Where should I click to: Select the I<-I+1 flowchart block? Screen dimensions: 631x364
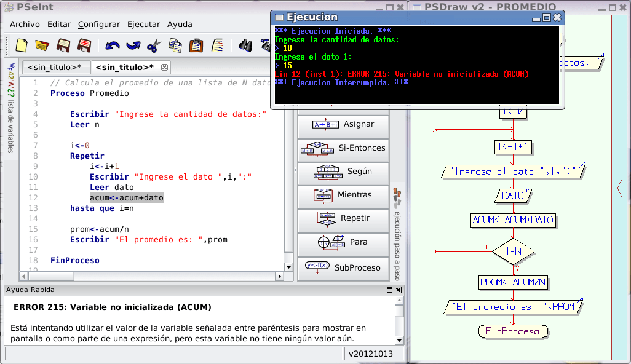pos(513,146)
